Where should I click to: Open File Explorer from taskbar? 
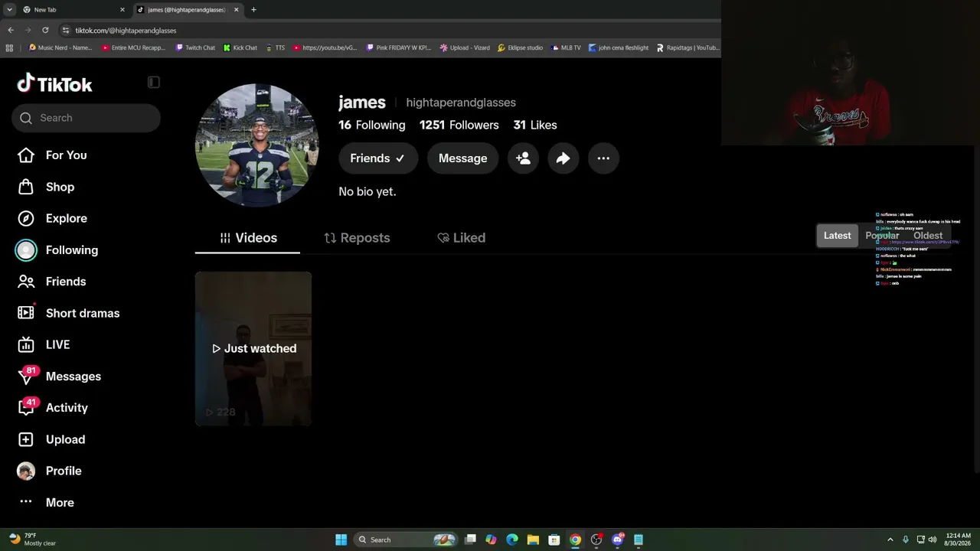click(x=533, y=540)
